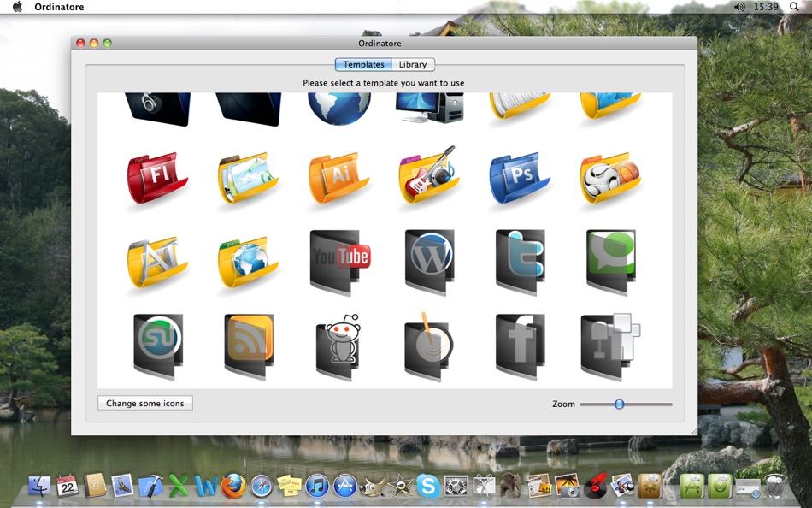812x508 pixels.
Task: Launch iTunes from the Dock
Action: [x=317, y=487]
